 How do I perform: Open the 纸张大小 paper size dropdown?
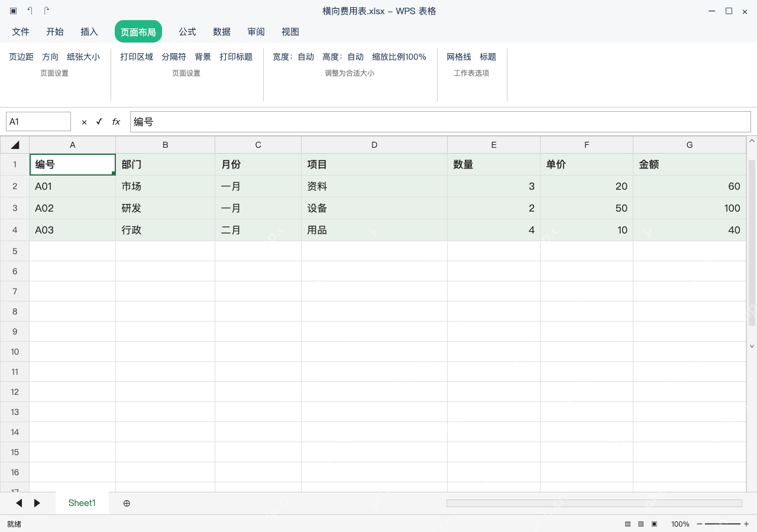(x=83, y=57)
